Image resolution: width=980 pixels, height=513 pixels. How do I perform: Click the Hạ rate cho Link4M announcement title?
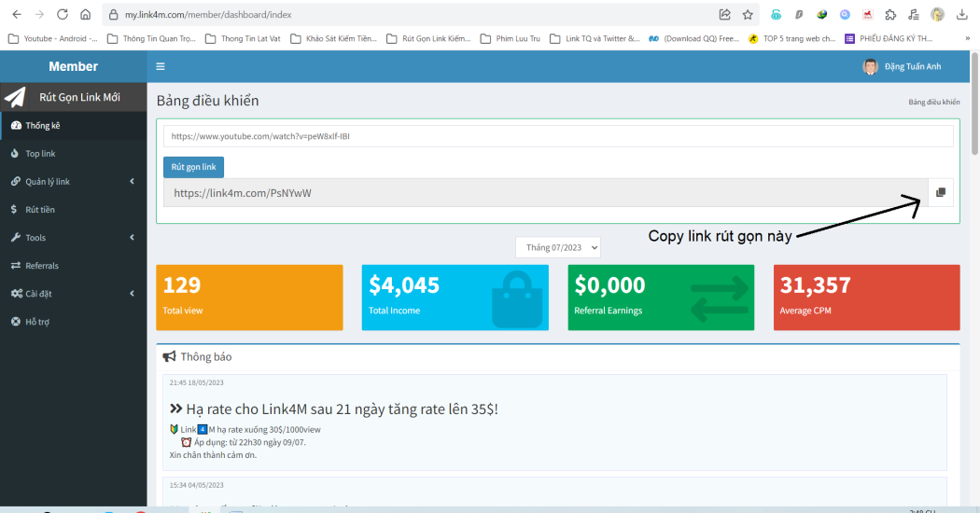(342, 409)
